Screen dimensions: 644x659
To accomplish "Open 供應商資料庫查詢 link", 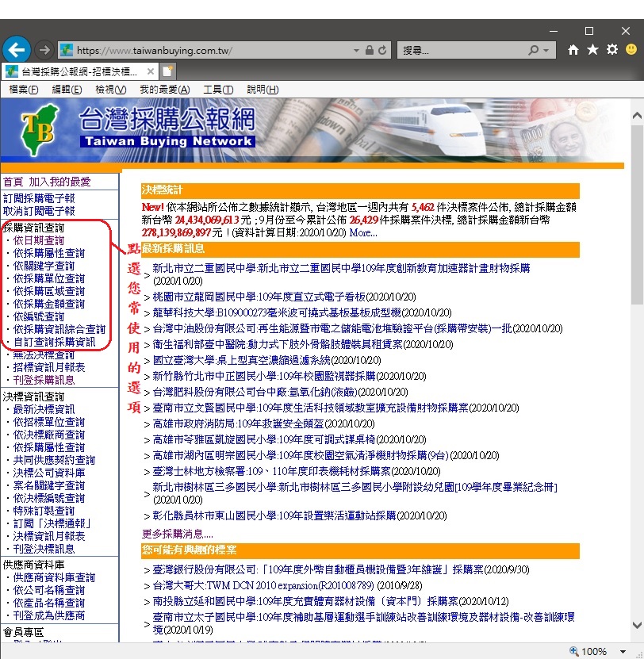I will pyautogui.click(x=54, y=577).
